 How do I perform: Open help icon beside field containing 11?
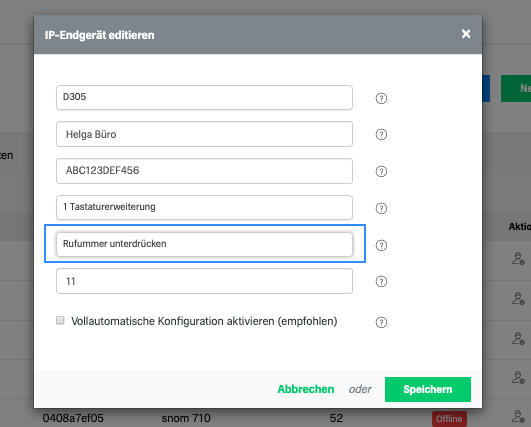pos(381,281)
